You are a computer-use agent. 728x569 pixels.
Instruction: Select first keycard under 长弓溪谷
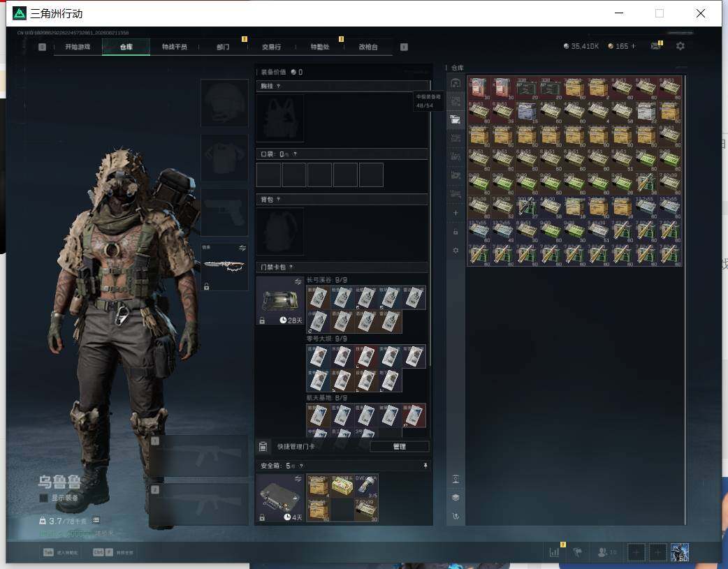(318, 297)
